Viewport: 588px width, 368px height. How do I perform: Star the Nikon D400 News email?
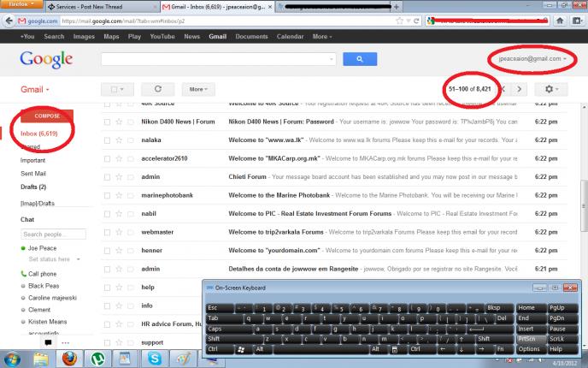point(119,122)
